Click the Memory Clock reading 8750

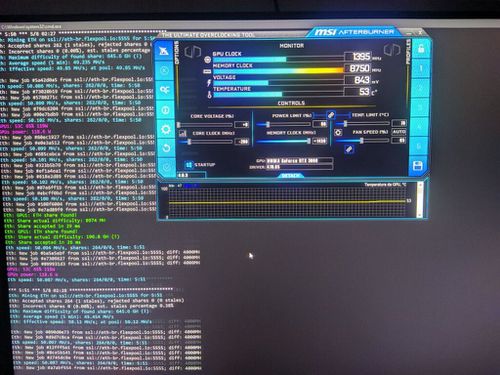click(358, 68)
